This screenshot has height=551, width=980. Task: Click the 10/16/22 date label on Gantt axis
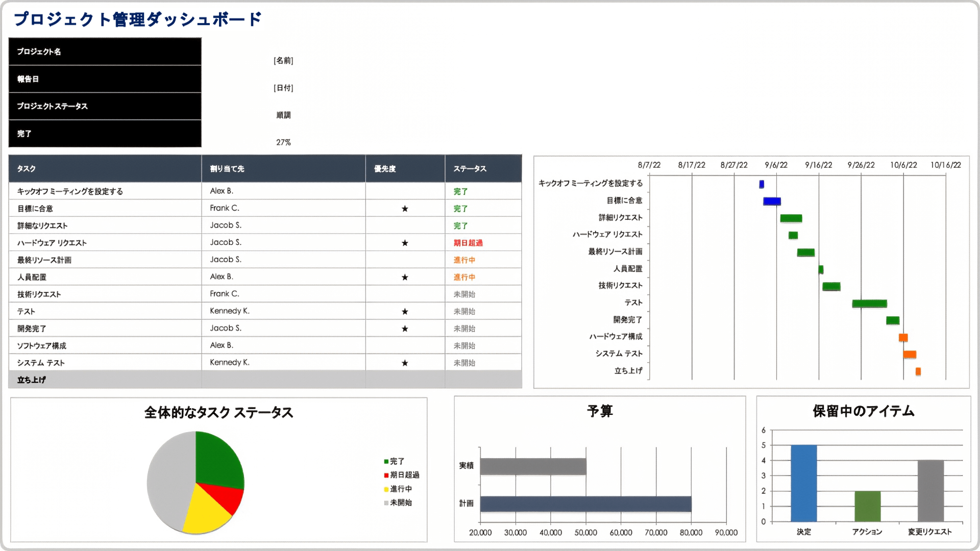945,165
